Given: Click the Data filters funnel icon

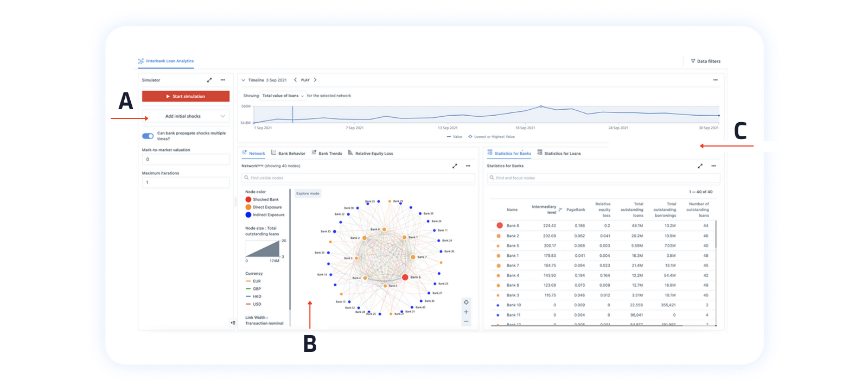Looking at the screenshot, I should tap(693, 61).
